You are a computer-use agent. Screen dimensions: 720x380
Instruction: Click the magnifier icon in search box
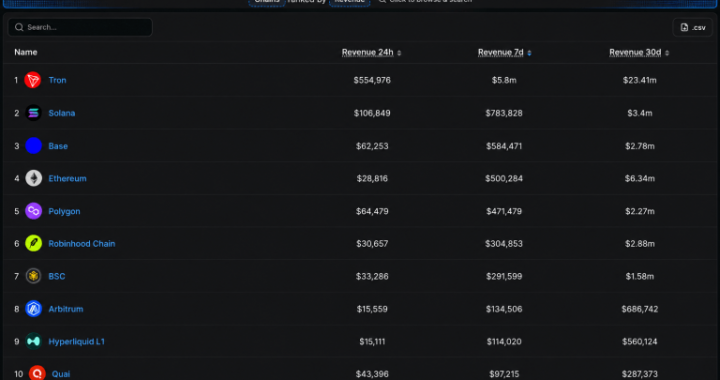(x=19, y=28)
